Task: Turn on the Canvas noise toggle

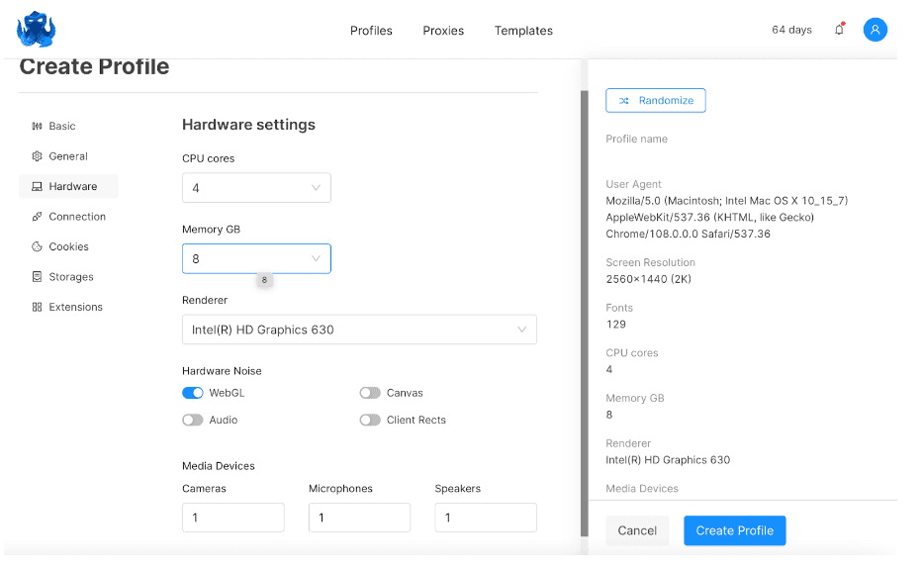Action: [370, 393]
